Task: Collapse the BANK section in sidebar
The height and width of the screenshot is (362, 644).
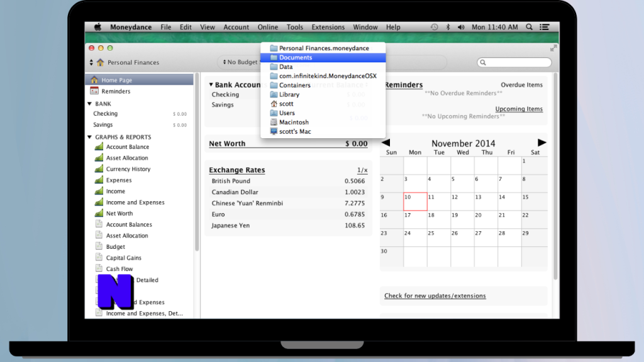Action: click(x=89, y=104)
